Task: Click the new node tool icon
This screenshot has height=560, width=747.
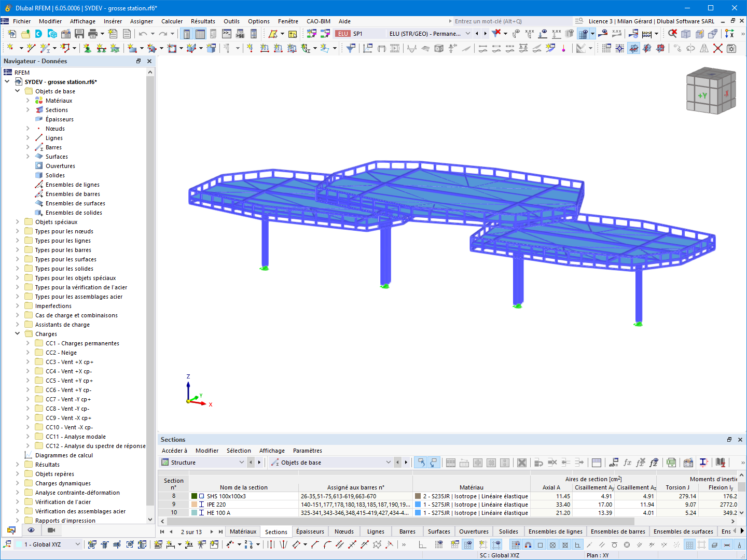Action: 10,48
